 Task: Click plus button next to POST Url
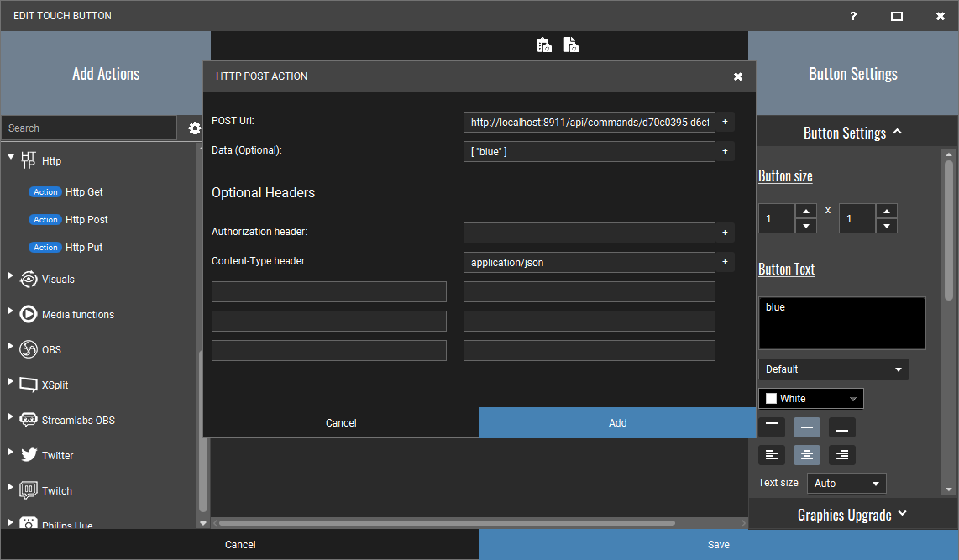(725, 122)
